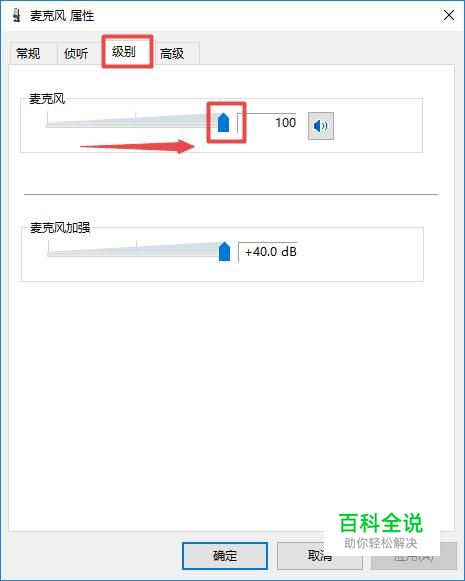465x581 pixels.
Task: Click the 麦克风加强 boost slider thumb
Action: point(224,252)
